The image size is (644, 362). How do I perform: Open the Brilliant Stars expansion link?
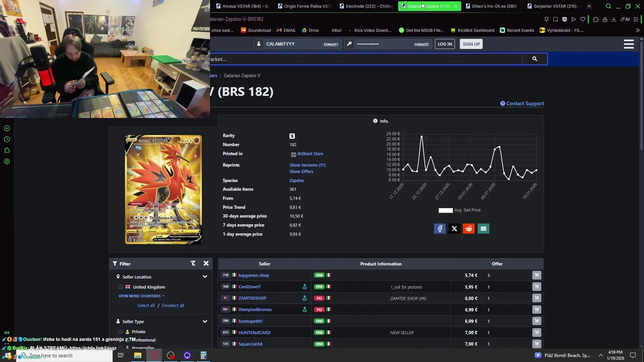(x=310, y=154)
